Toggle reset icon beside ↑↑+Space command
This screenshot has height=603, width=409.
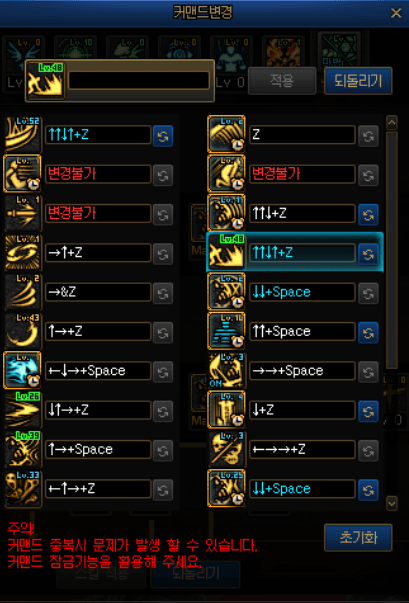pos(368,332)
